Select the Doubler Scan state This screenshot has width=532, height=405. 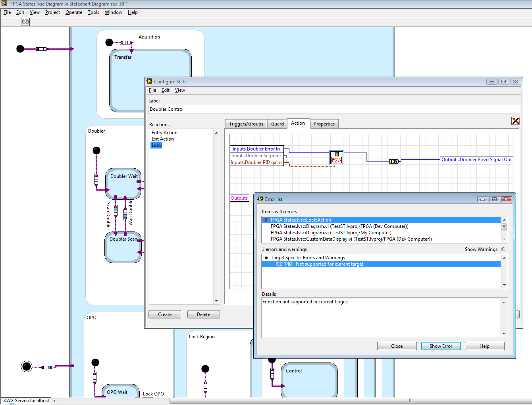pos(123,247)
